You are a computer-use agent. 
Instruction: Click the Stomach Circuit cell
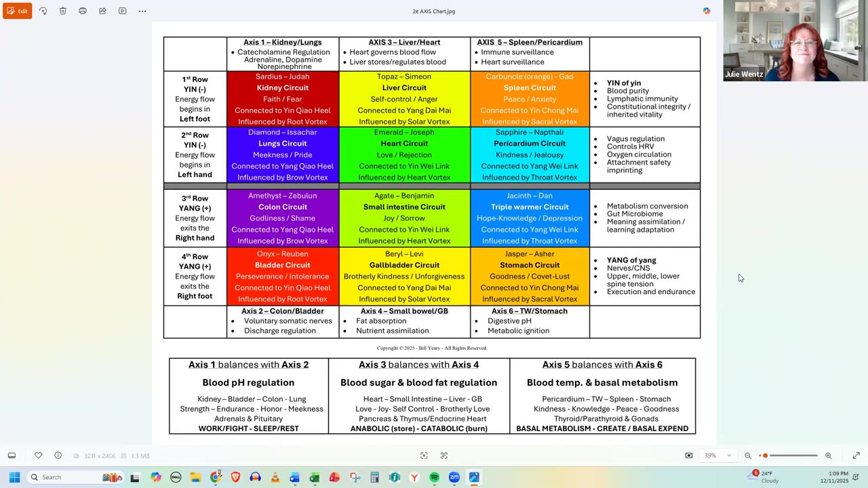530,277
